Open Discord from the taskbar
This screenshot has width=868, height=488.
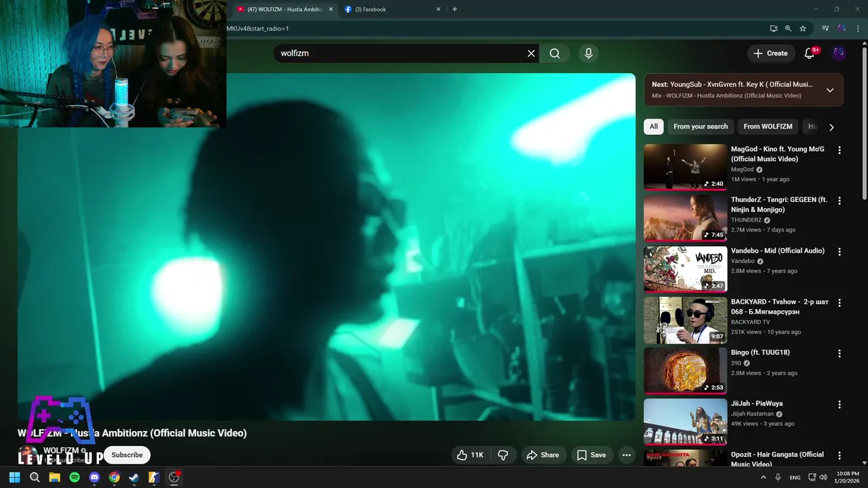point(94,477)
